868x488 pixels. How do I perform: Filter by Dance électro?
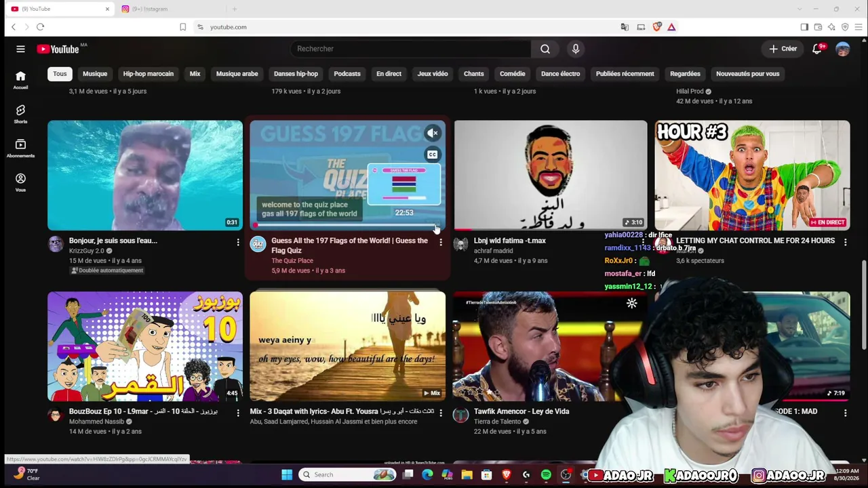(x=560, y=74)
